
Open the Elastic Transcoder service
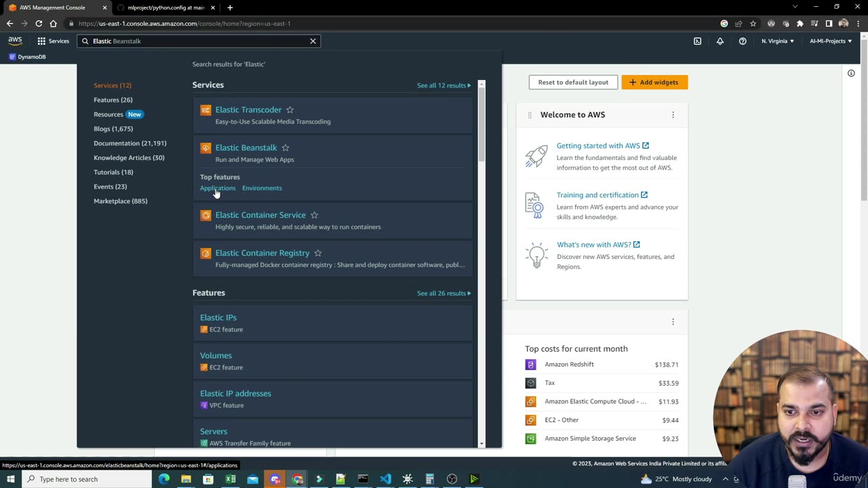tap(248, 110)
